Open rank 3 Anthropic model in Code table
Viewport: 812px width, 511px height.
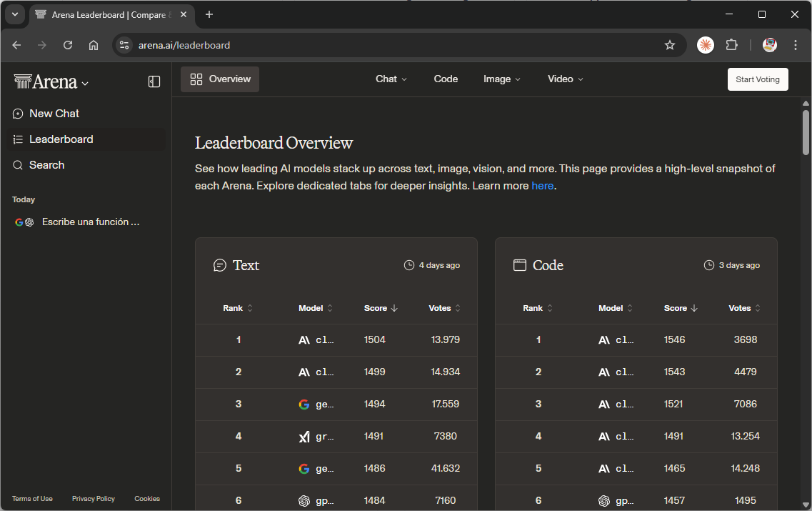(616, 405)
